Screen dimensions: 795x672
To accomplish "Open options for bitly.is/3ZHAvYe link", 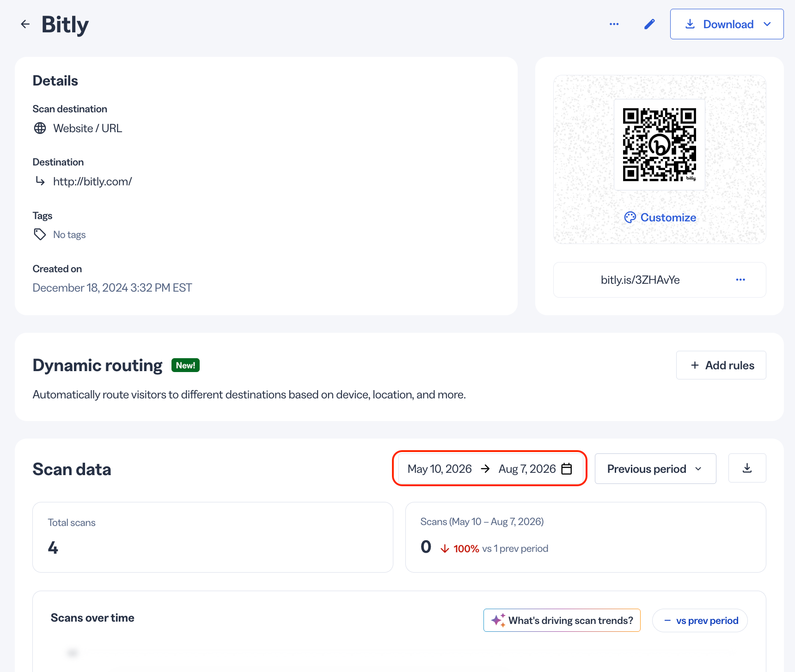I will tap(740, 280).
